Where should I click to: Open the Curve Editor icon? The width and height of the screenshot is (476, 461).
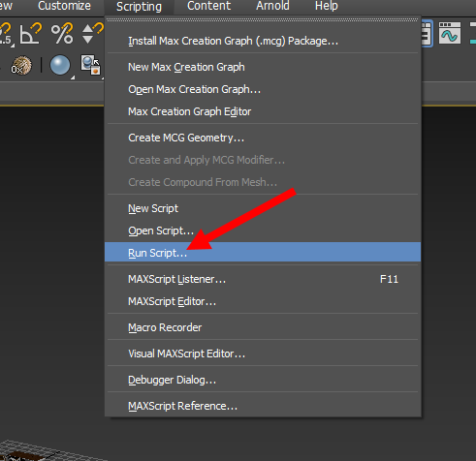tap(450, 33)
